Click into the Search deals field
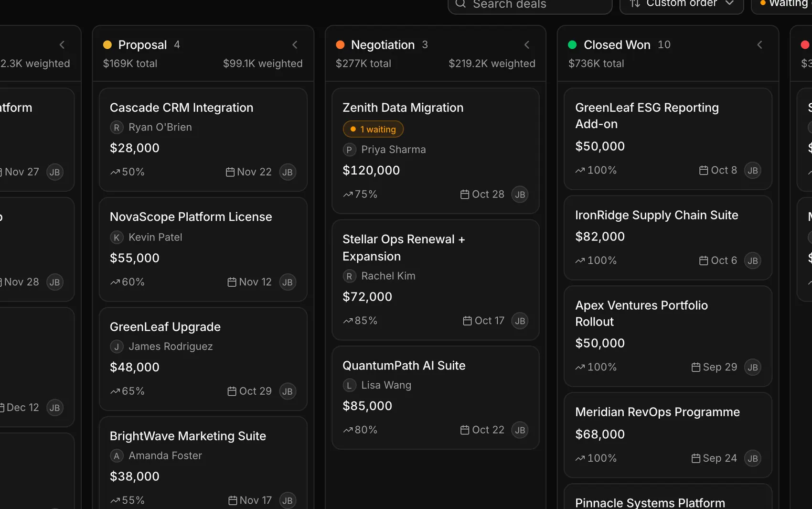Screen dimensions: 812x509 [x=530, y=4]
